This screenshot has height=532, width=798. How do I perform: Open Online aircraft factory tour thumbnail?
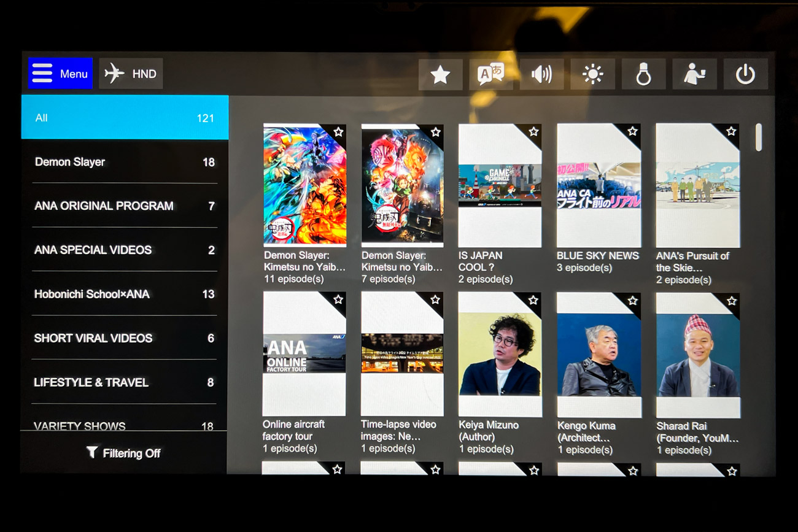point(304,354)
